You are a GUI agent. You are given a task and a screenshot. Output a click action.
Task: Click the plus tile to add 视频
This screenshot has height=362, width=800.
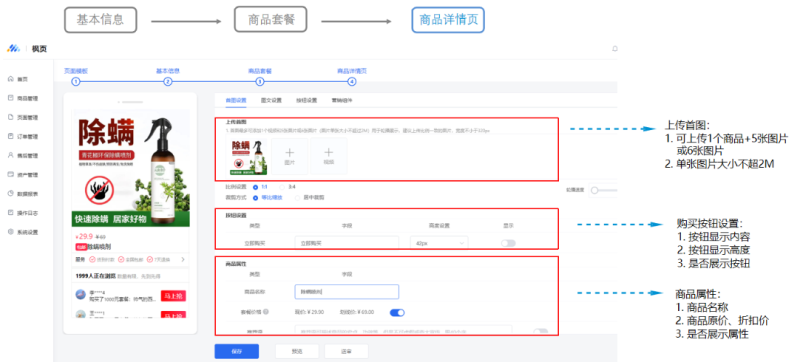click(x=329, y=156)
